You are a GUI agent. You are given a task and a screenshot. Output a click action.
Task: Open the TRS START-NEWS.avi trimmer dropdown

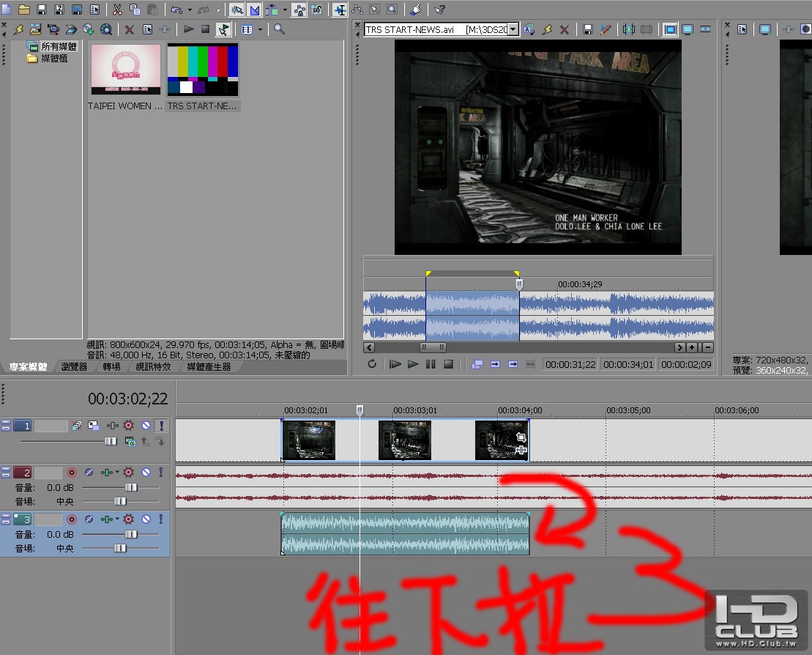[x=513, y=29]
